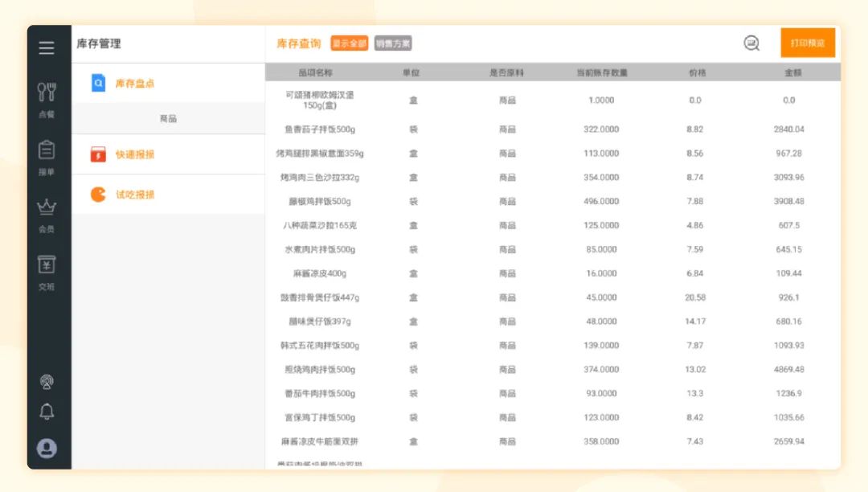Select the 照烧鸡肉拌饭500g item
The height and width of the screenshot is (492, 868).
pos(320,370)
